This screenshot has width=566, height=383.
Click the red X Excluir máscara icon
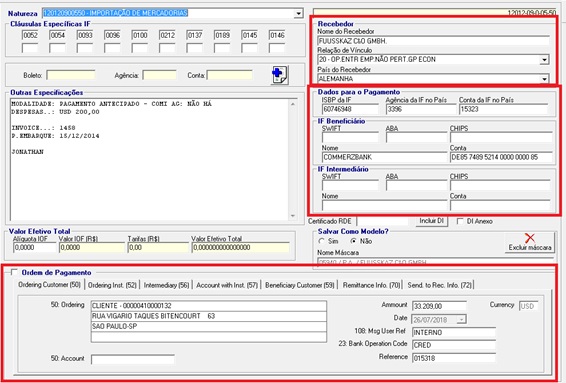click(530, 238)
